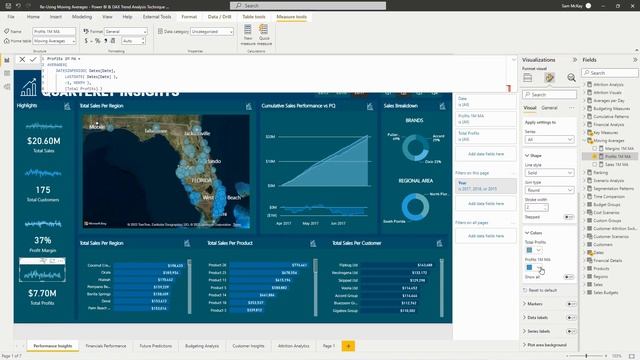Open the Series dropdown set to All
Viewport: 640px width, 360px height.
coord(549,140)
